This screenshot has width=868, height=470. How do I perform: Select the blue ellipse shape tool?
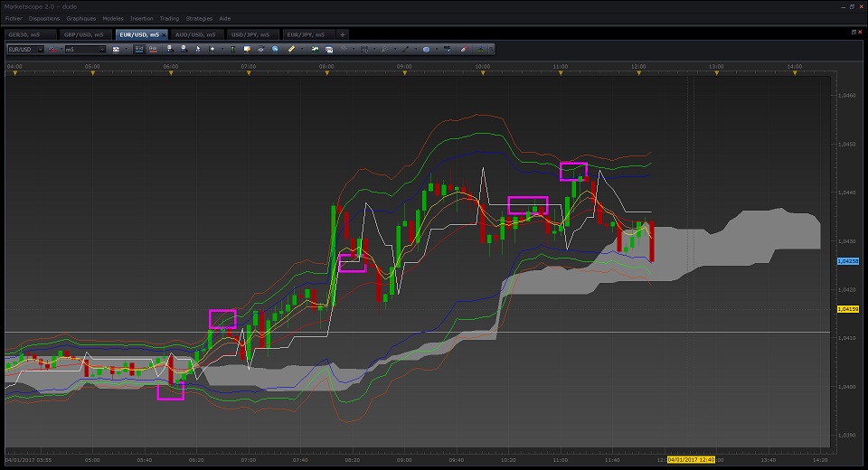426,50
